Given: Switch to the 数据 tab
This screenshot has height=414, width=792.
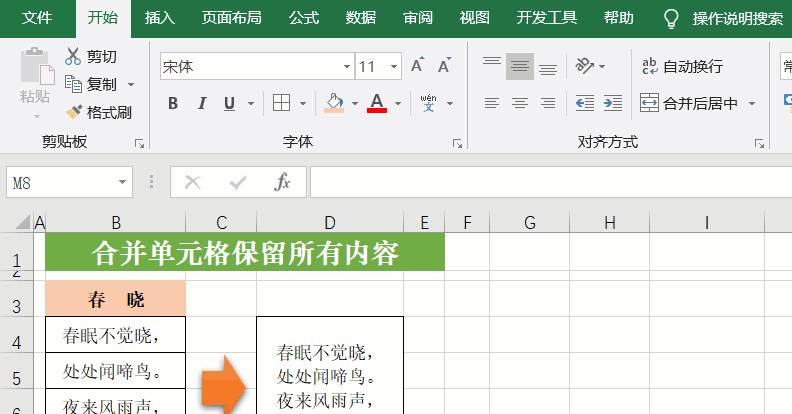Looking at the screenshot, I should (361, 18).
